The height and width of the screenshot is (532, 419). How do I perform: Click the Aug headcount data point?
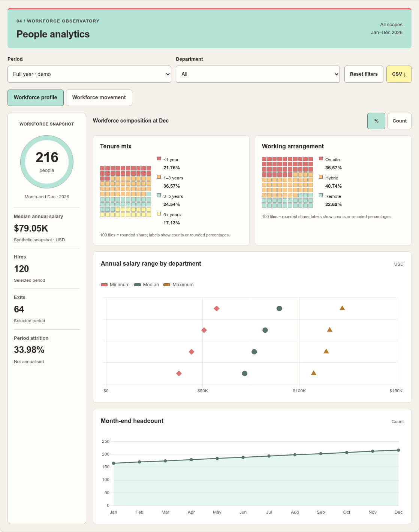[x=295, y=455]
